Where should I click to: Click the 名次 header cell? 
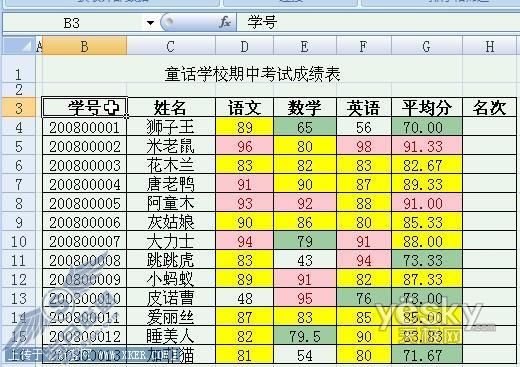[490, 107]
